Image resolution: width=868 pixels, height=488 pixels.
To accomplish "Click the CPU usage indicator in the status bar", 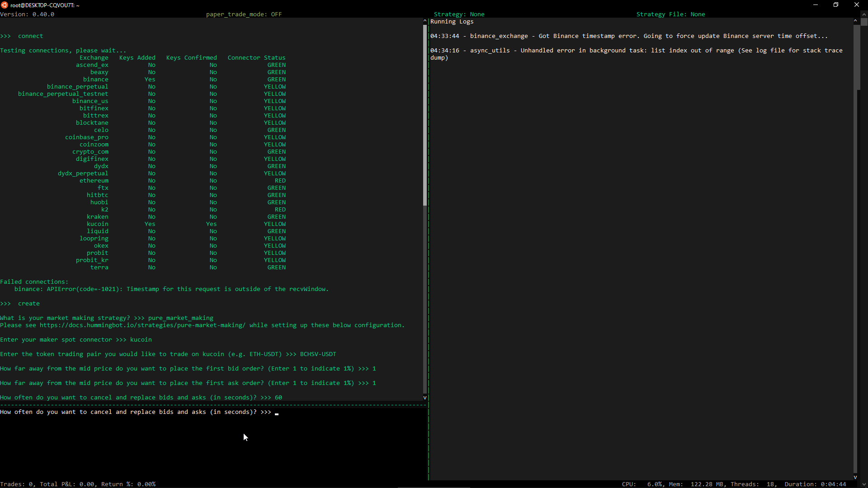I will click(642, 483).
